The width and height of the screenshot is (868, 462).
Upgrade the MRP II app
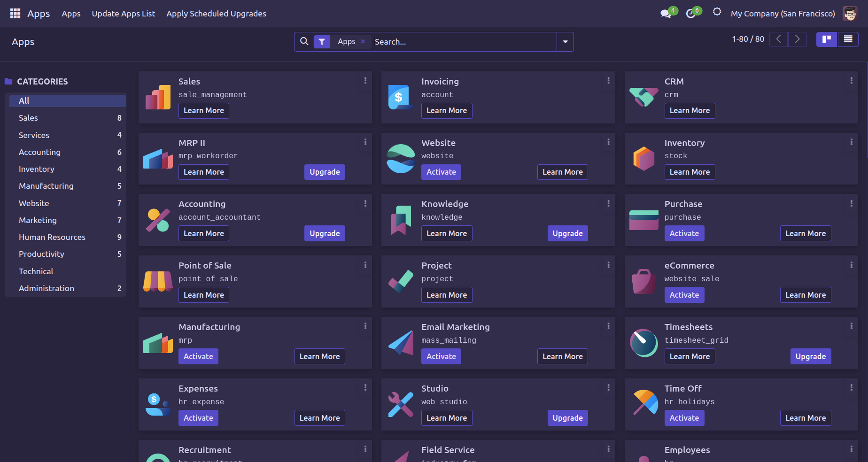[x=325, y=172]
